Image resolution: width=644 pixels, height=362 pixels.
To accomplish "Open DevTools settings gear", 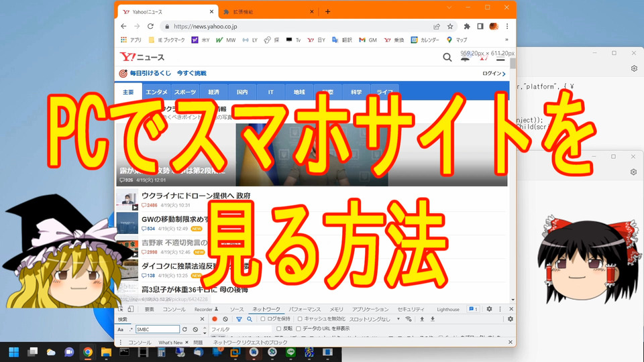I will click(489, 309).
